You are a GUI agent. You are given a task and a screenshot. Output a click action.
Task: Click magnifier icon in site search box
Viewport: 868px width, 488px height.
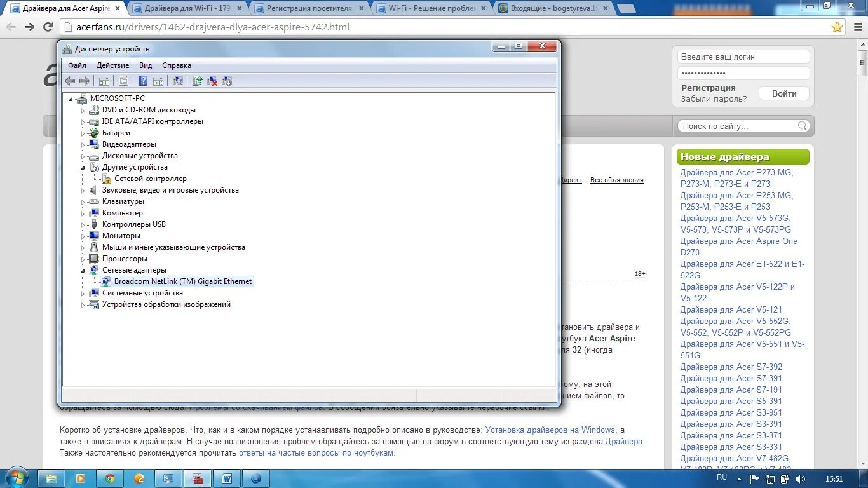pos(803,126)
